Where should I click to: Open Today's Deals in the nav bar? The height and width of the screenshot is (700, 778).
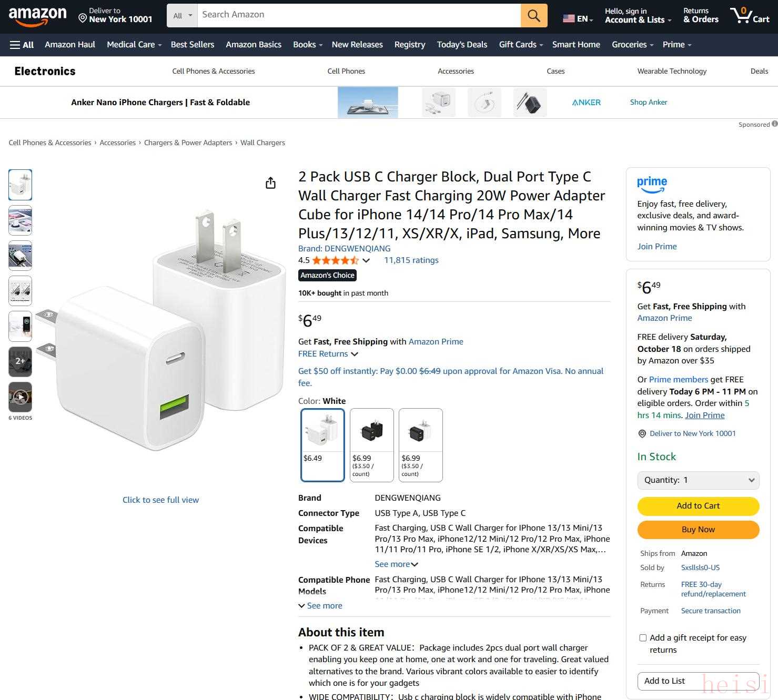click(x=462, y=45)
